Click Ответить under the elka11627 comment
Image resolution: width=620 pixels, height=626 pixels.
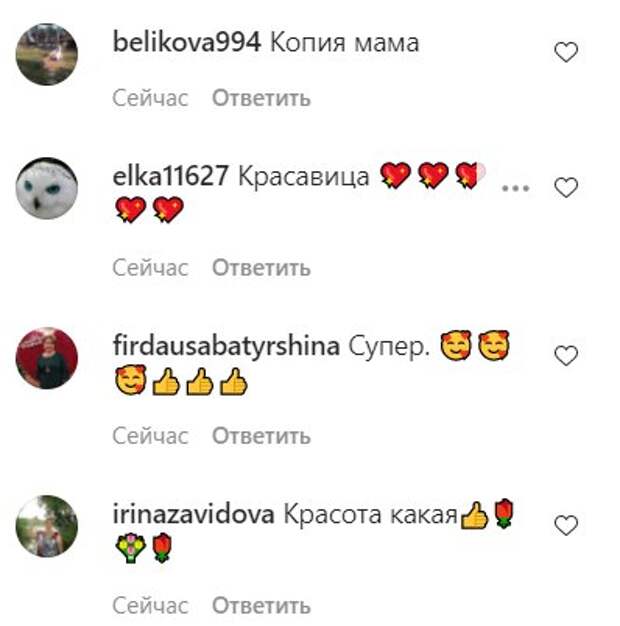pyautogui.click(x=261, y=267)
